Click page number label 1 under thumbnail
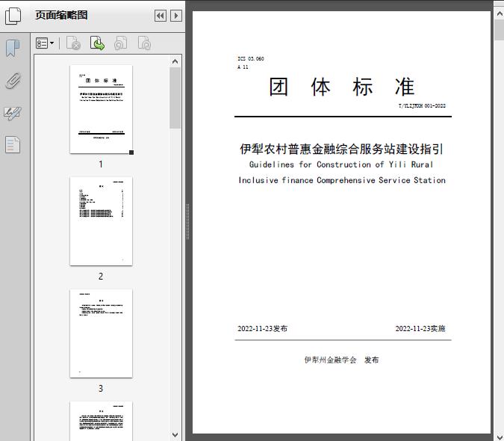 [101, 164]
